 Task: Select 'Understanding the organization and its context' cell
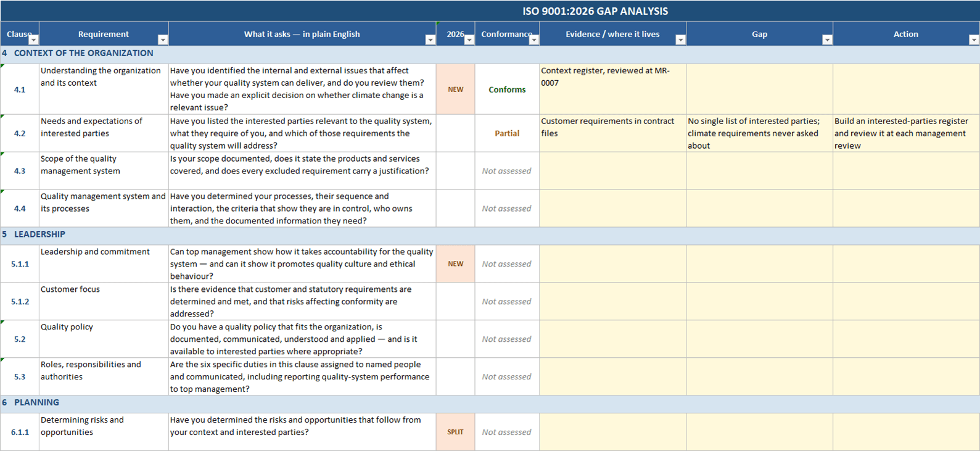[104, 89]
